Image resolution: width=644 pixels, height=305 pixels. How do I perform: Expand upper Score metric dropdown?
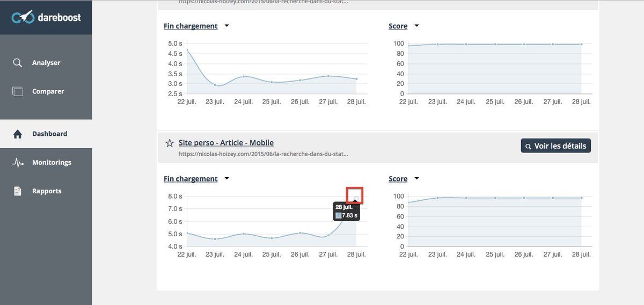click(x=417, y=26)
